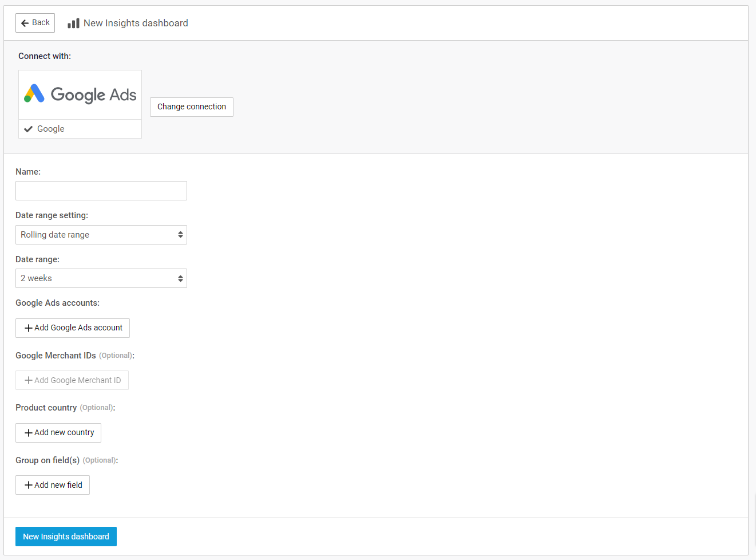Click the 'New Insights dashboard' page title
This screenshot has width=756, height=560.
pos(136,23)
